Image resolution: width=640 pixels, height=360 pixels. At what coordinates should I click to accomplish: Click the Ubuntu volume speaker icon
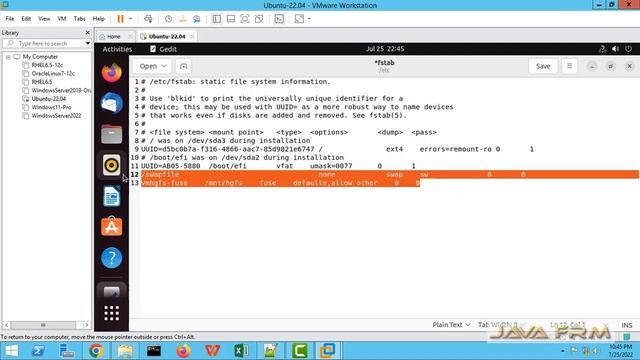[x=615, y=49]
